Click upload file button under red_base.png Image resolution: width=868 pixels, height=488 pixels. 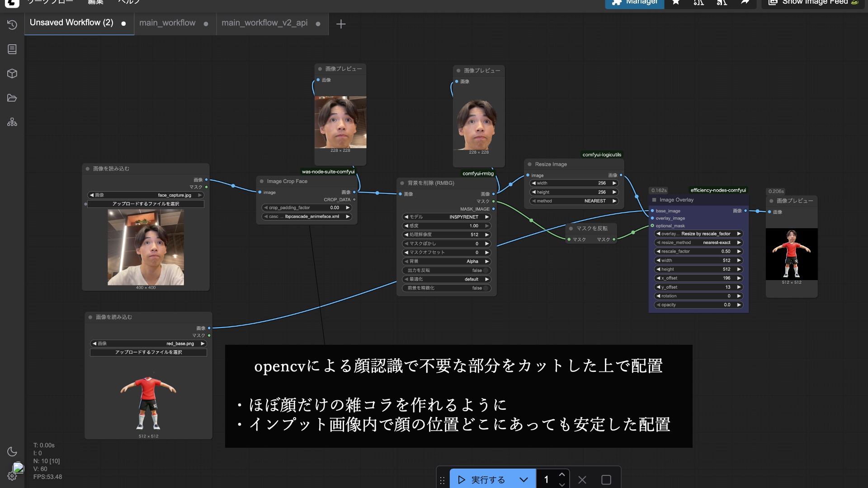(148, 352)
